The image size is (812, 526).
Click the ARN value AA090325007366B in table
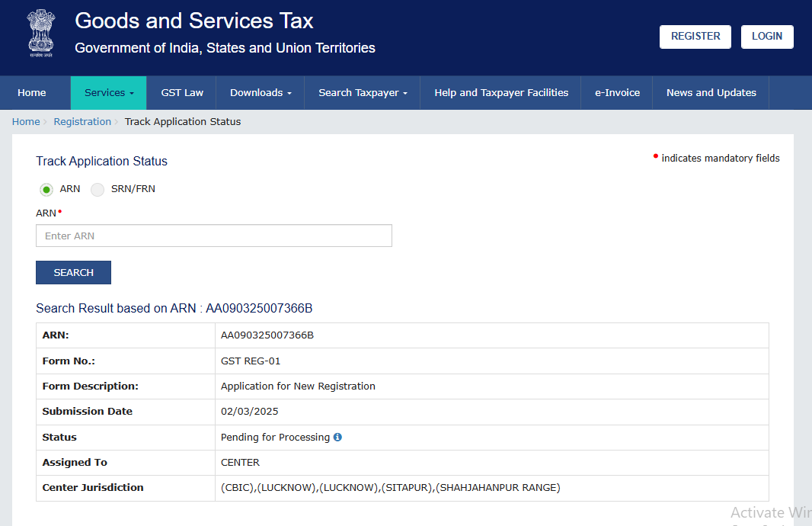coord(267,335)
